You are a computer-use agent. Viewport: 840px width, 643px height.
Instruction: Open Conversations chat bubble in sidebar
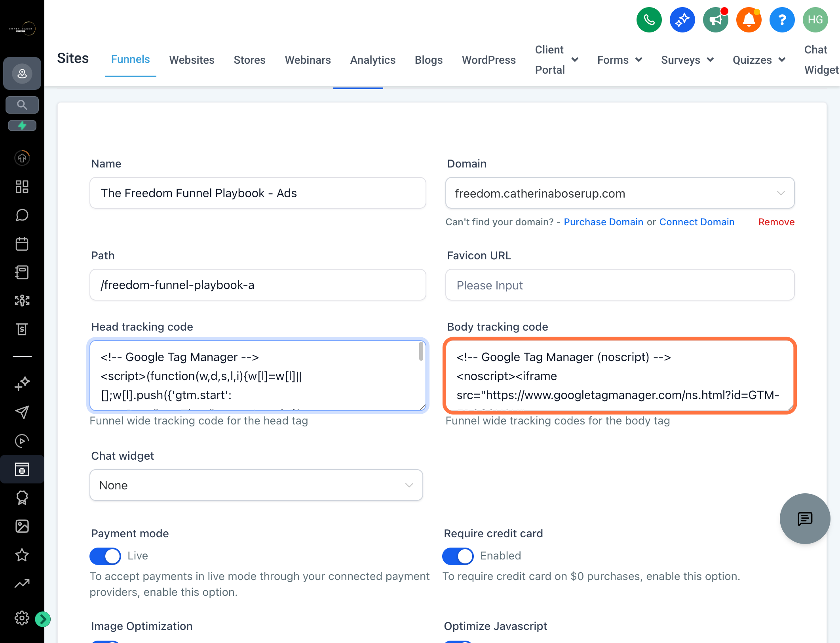[x=22, y=215]
